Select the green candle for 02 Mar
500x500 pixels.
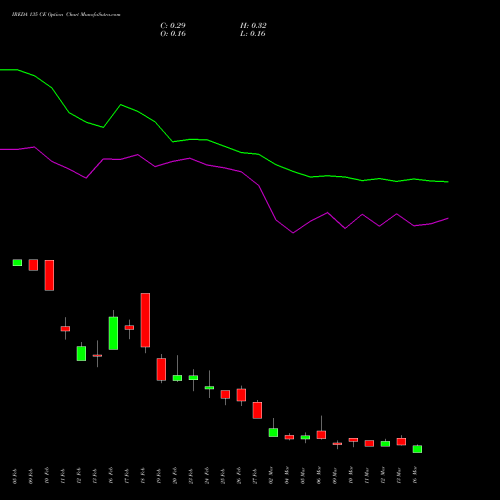[273, 433]
